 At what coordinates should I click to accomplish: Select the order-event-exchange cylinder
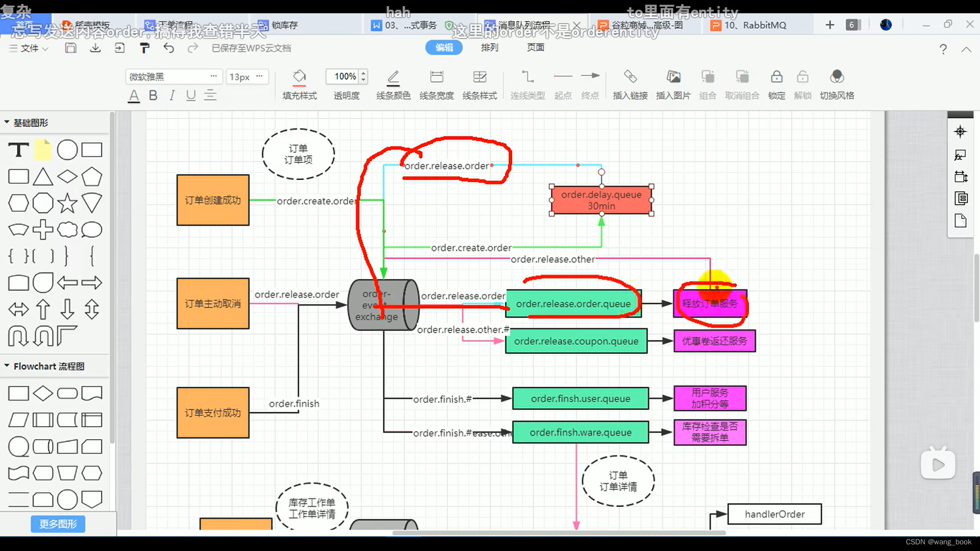coord(383,305)
